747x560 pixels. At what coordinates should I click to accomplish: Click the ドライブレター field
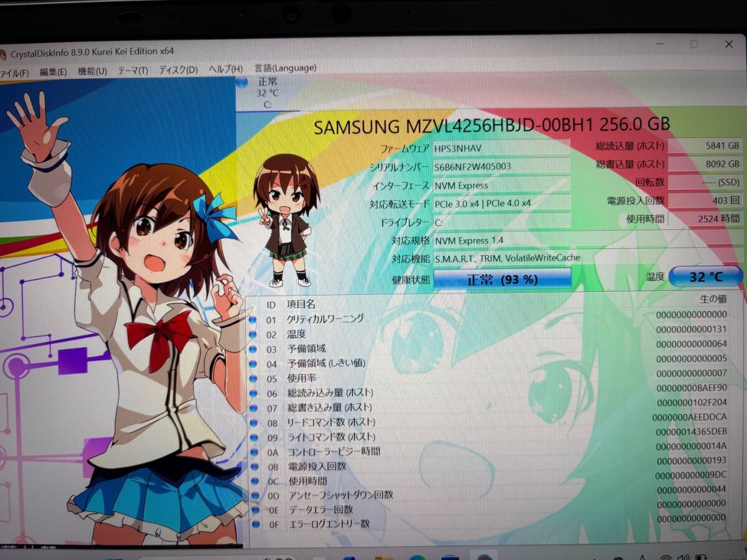pos(502,222)
